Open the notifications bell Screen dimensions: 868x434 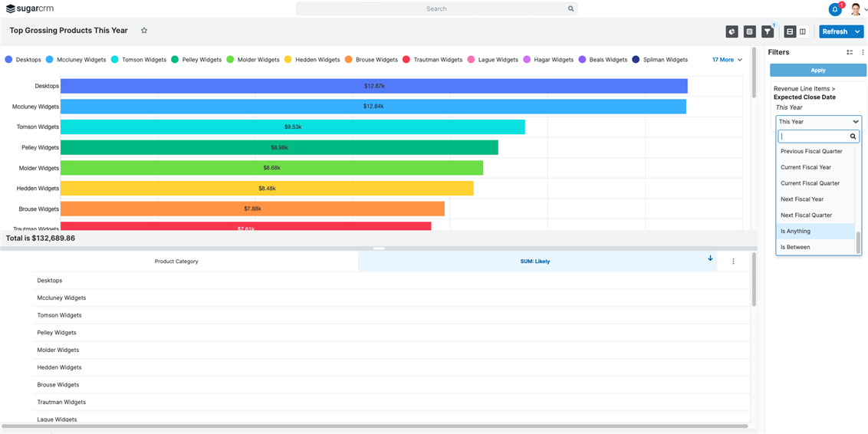(x=835, y=9)
